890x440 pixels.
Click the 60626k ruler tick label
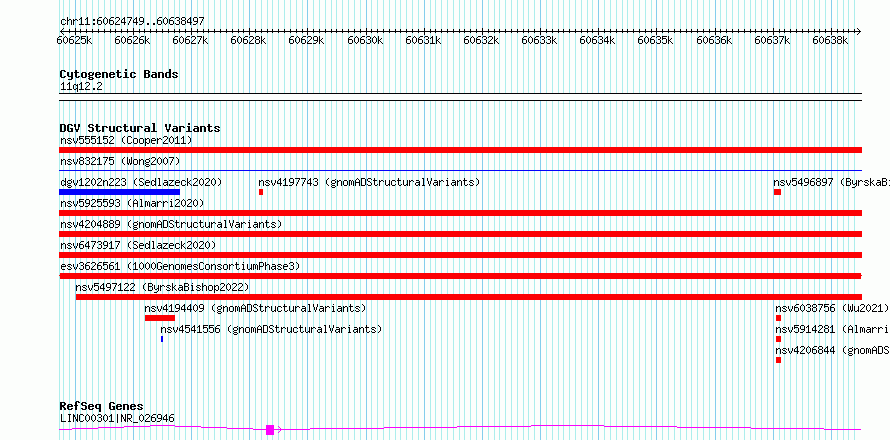(x=132, y=40)
